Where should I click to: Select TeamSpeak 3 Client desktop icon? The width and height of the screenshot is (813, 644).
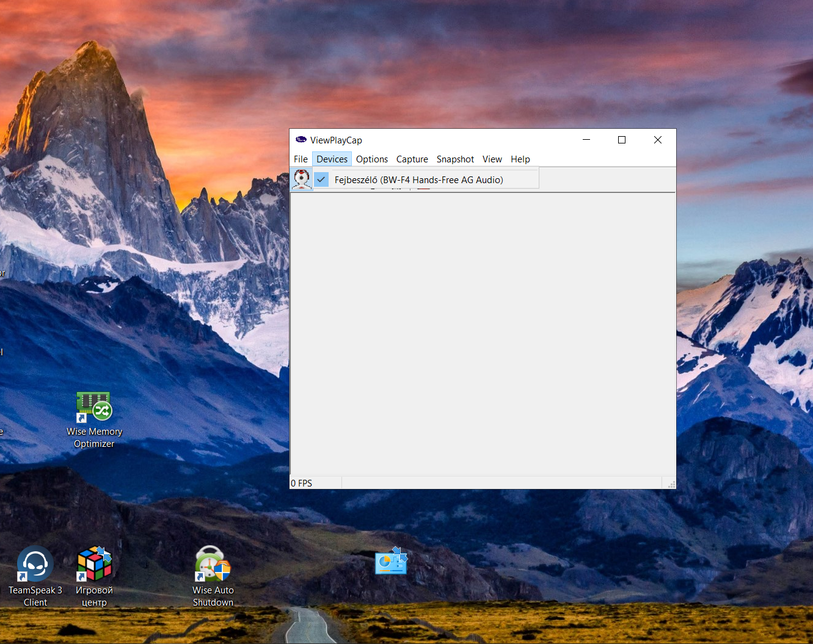click(x=35, y=576)
